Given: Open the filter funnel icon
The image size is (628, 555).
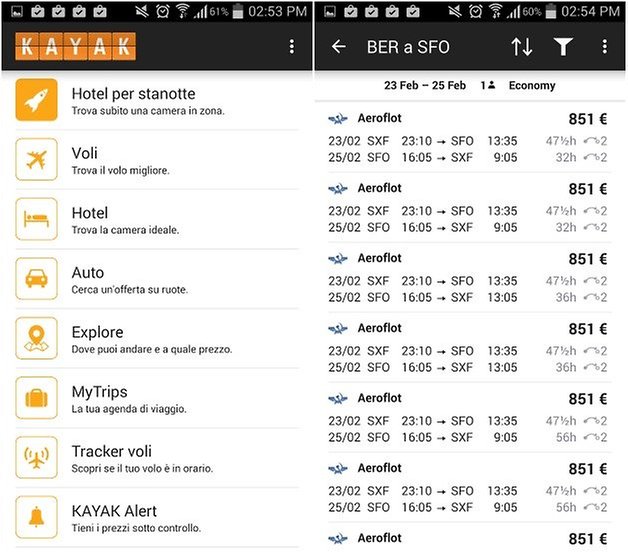Looking at the screenshot, I should coord(563,47).
